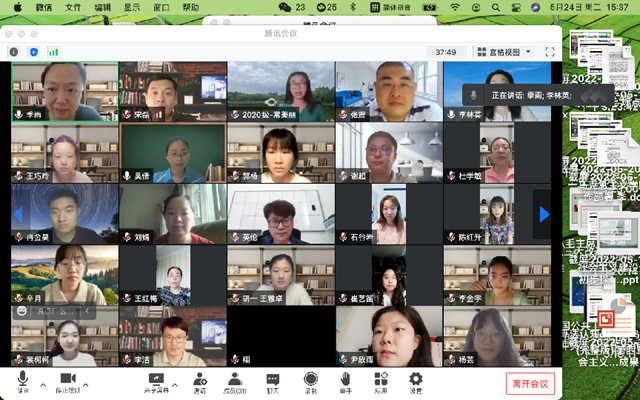Viewport: 640px width, 400px height.
Task: Start recording the meeting
Action: (310, 381)
